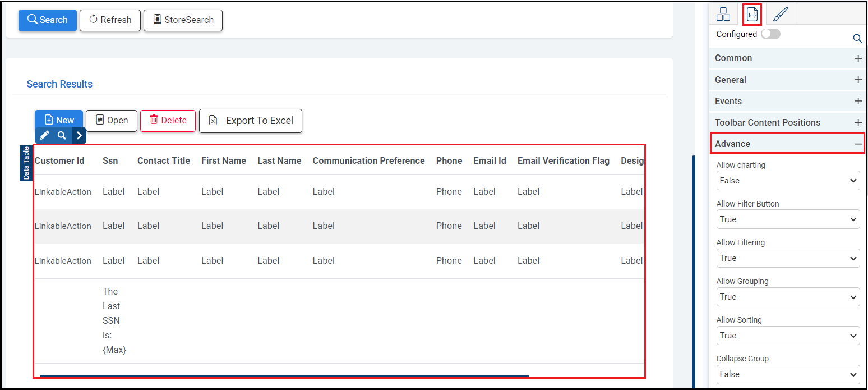868x390 pixels.
Task: Click the blue Search button
Action: coord(48,20)
